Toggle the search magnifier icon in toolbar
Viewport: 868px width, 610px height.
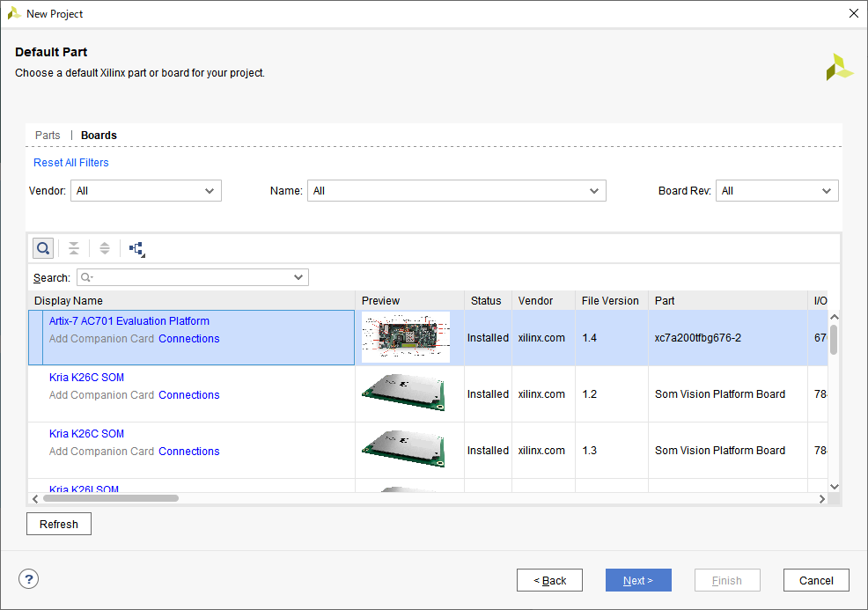point(43,248)
